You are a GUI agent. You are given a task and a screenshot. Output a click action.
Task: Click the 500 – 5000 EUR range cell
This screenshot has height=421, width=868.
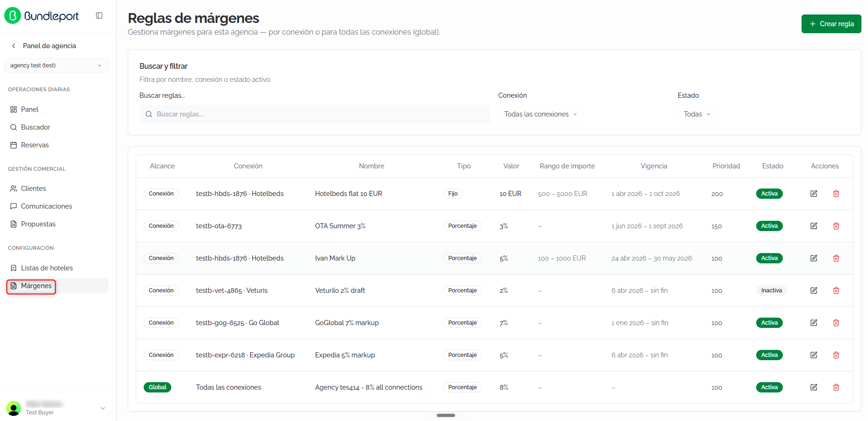tap(562, 194)
